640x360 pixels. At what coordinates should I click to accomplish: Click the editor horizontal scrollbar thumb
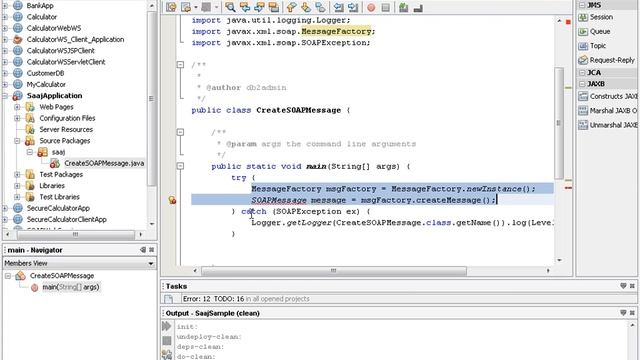coord(334,271)
